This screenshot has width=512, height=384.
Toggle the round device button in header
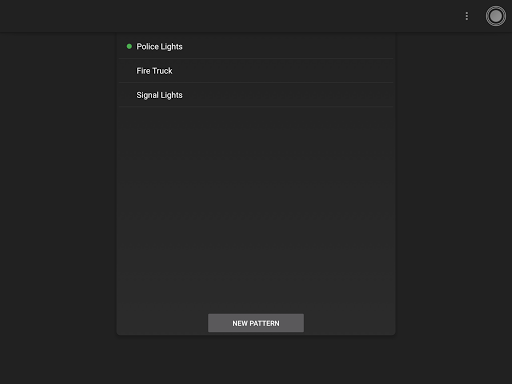pyautogui.click(x=496, y=16)
